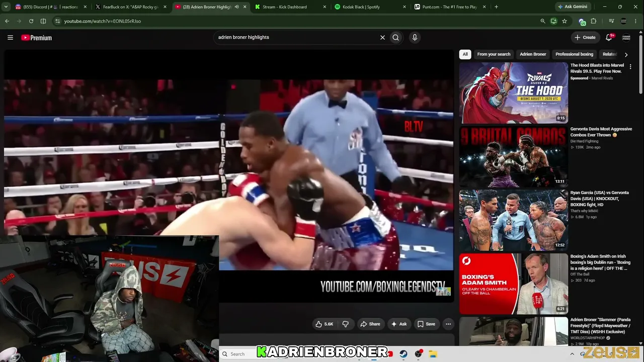Open more actions under the video
This screenshot has width=644, height=362.
pos(448,324)
